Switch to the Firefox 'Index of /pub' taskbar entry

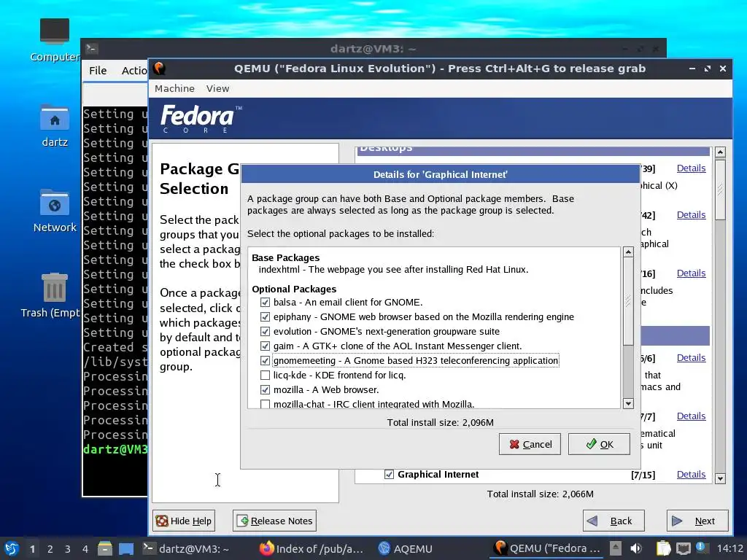[x=311, y=548]
